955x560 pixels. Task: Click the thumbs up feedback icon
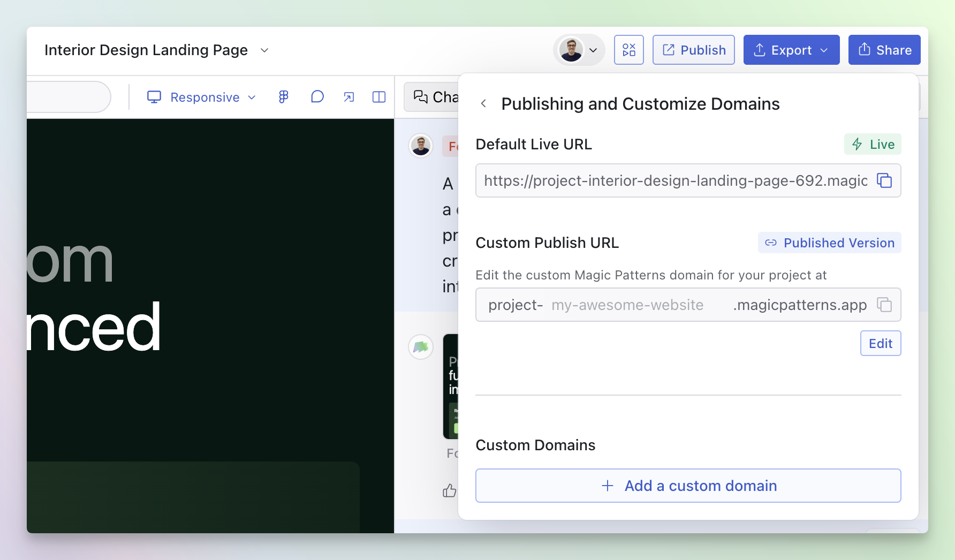pos(449,490)
